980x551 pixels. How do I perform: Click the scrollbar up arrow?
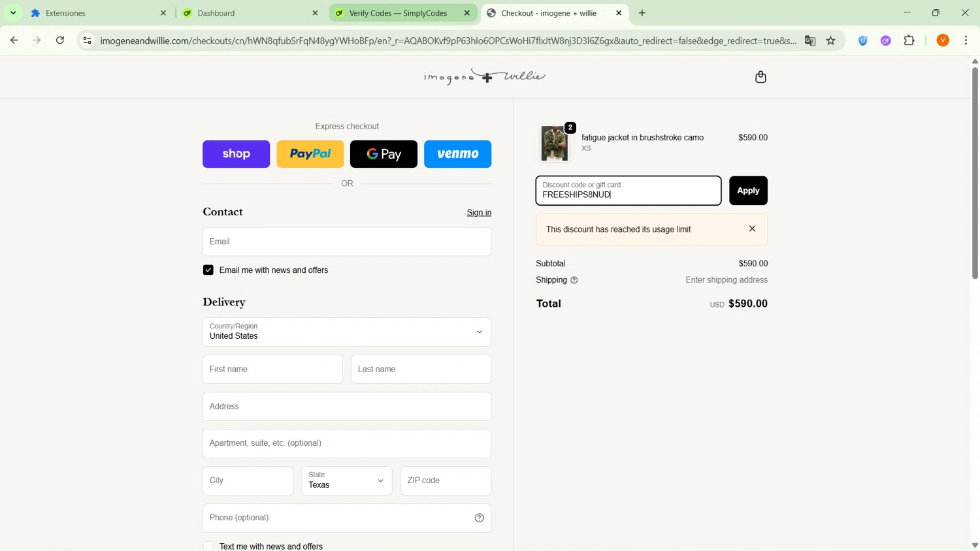(975, 61)
